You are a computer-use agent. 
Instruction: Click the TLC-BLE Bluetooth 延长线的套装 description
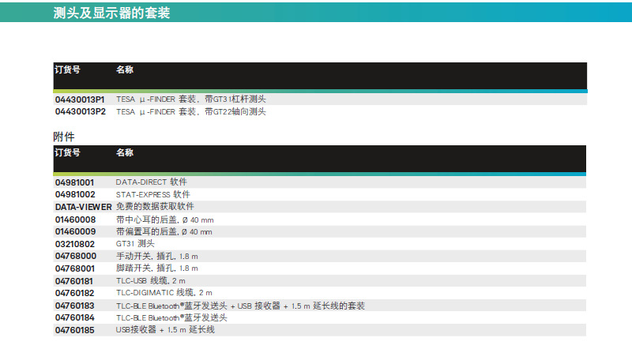pyautogui.click(x=241, y=306)
